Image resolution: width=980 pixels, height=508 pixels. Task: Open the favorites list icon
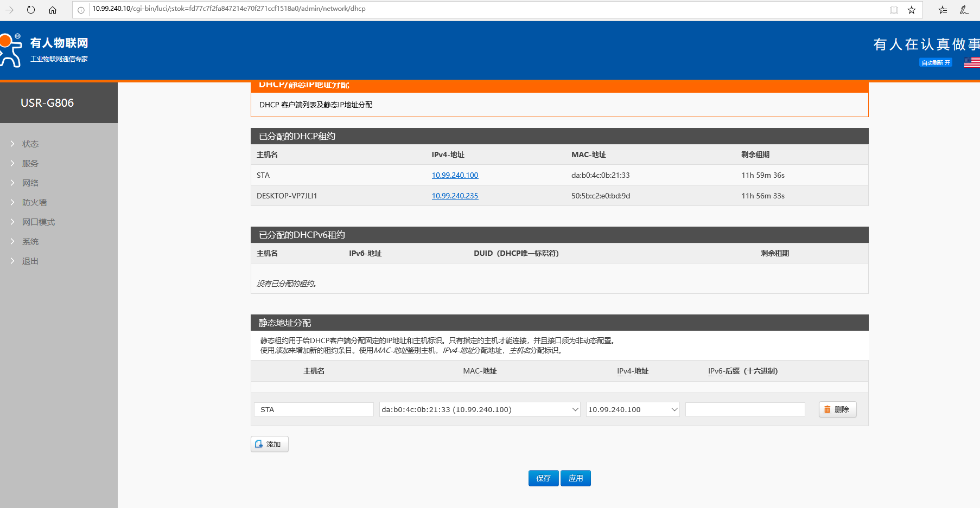943,10
